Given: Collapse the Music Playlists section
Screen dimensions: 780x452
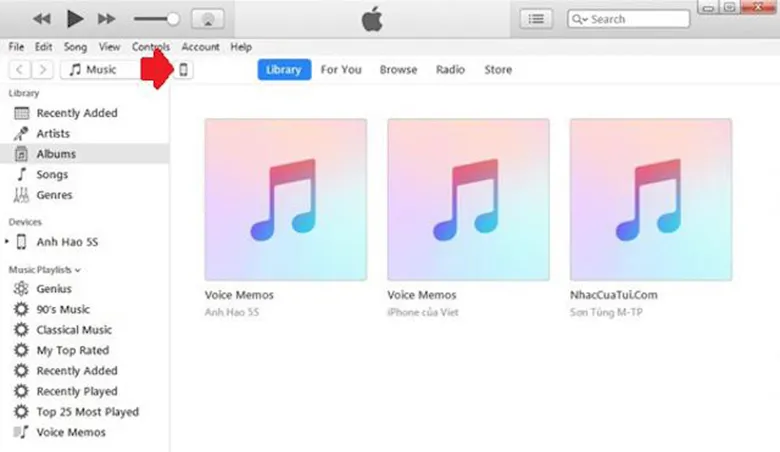Looking at the screenshot, I should tap(78, 270).
